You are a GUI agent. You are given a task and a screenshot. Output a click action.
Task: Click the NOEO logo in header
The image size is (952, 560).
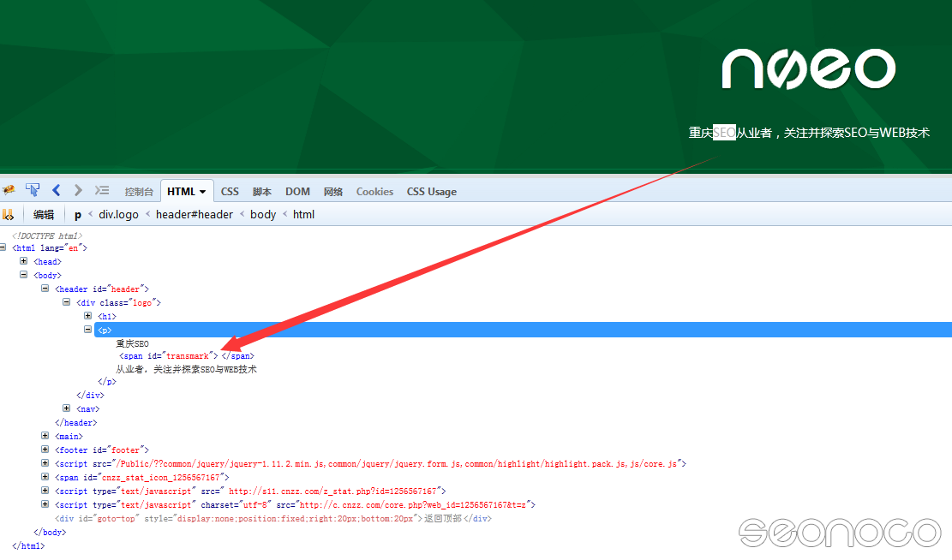click(x=808, y=69)
